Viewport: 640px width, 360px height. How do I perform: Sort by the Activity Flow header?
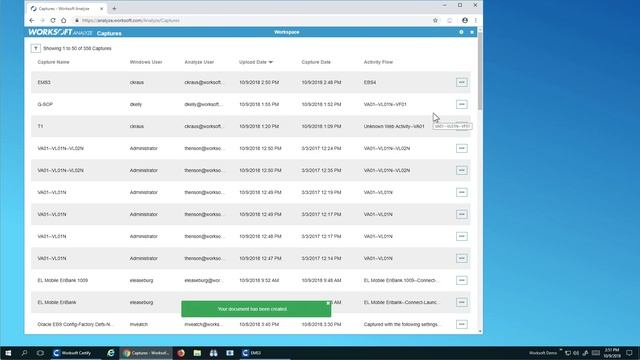click(378, 62)
